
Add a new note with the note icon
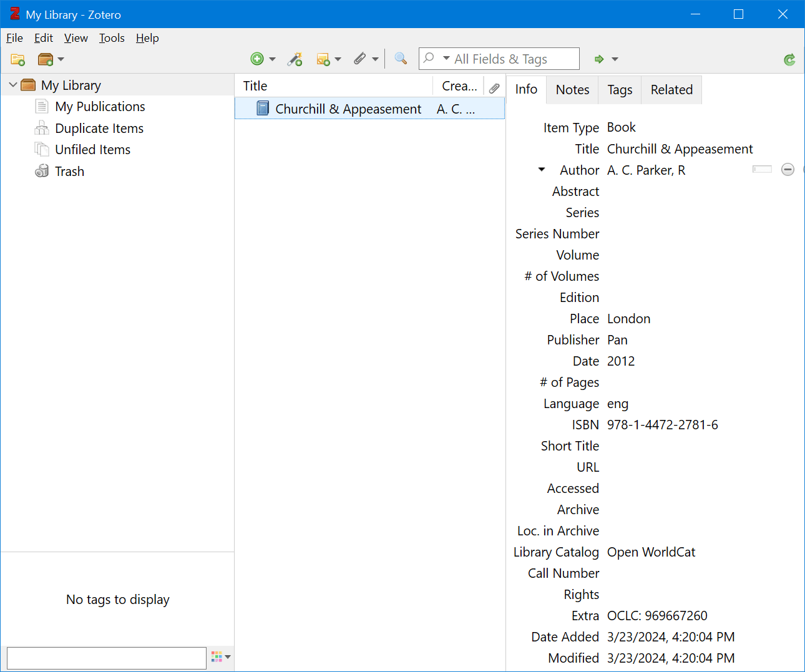click(x=324, y=59)
